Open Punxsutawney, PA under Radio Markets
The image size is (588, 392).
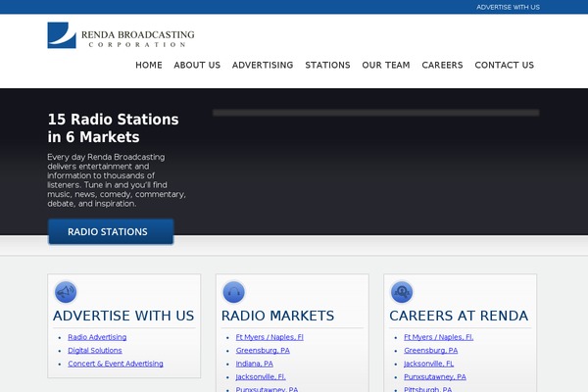coord(267,389)
